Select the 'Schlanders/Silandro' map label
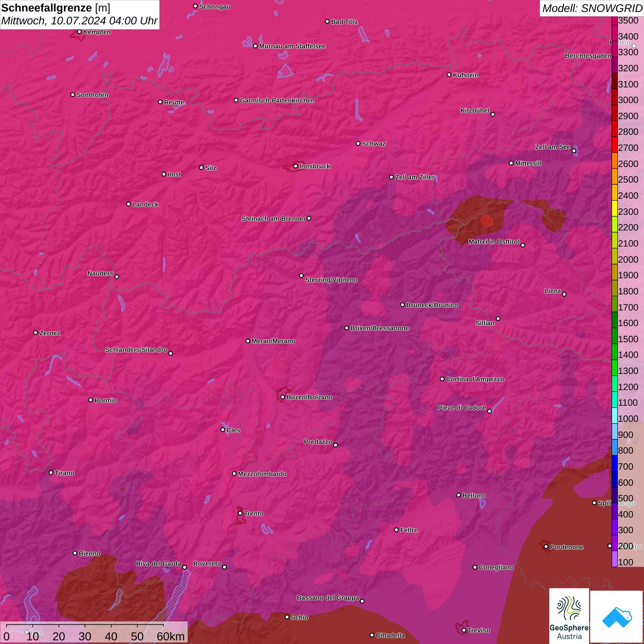This screenshot has height=644, width=644. click(x=136, y=350)
